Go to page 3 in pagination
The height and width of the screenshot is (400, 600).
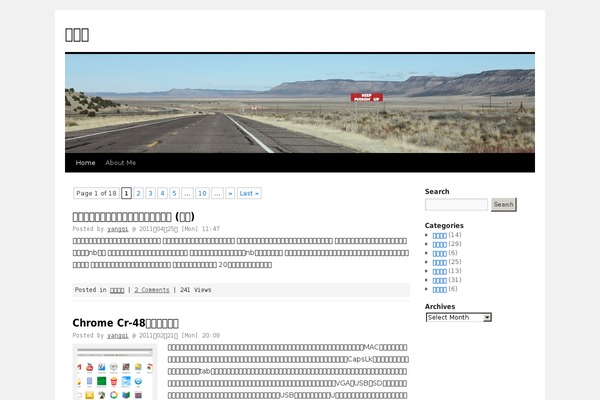pos(150,193)
